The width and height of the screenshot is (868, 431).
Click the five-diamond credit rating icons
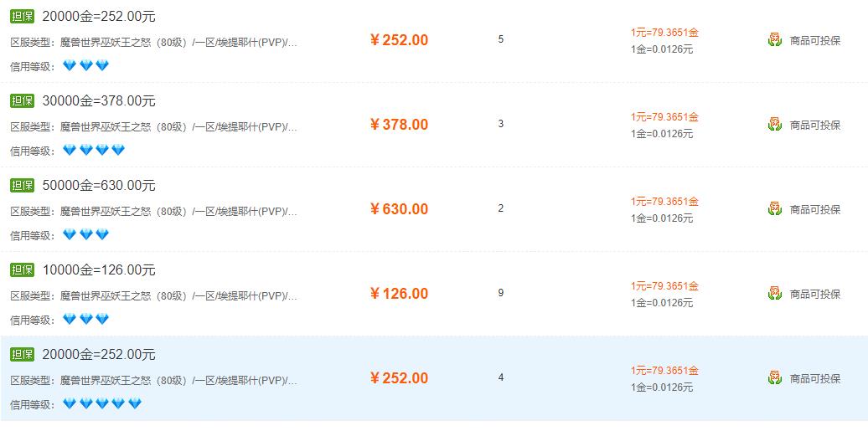coord(102,403)
